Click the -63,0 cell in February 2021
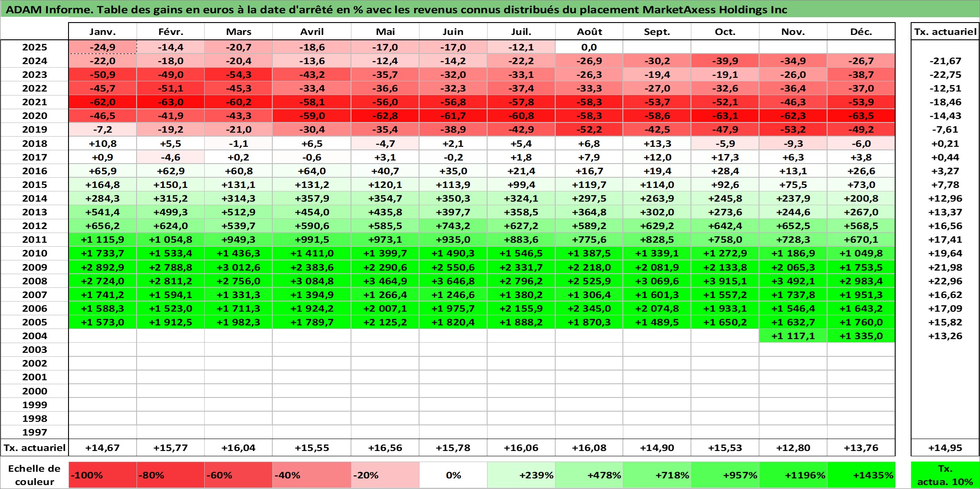Viewport: 980px width, 489px height. click(171, 102)
